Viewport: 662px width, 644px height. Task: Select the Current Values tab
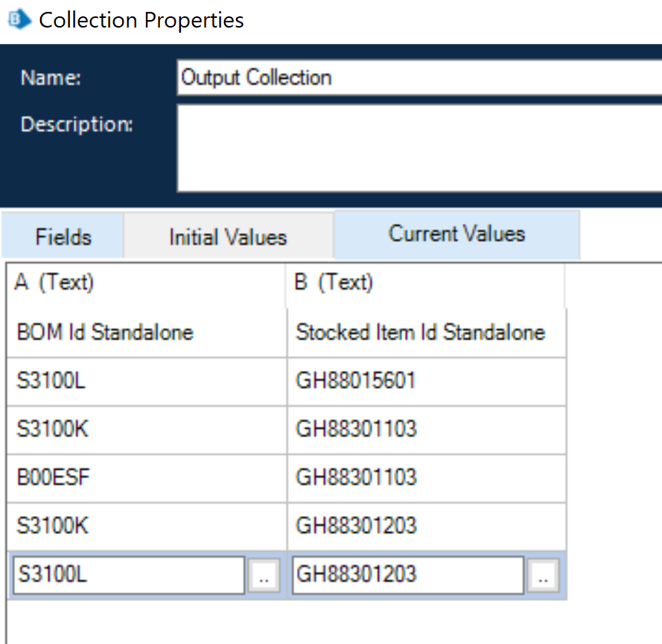(x=456, y=235)
